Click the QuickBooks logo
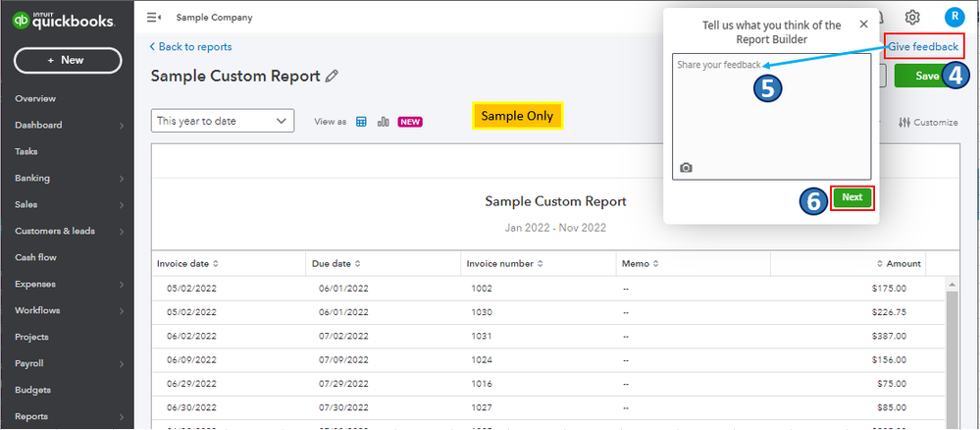 (66, 20)
